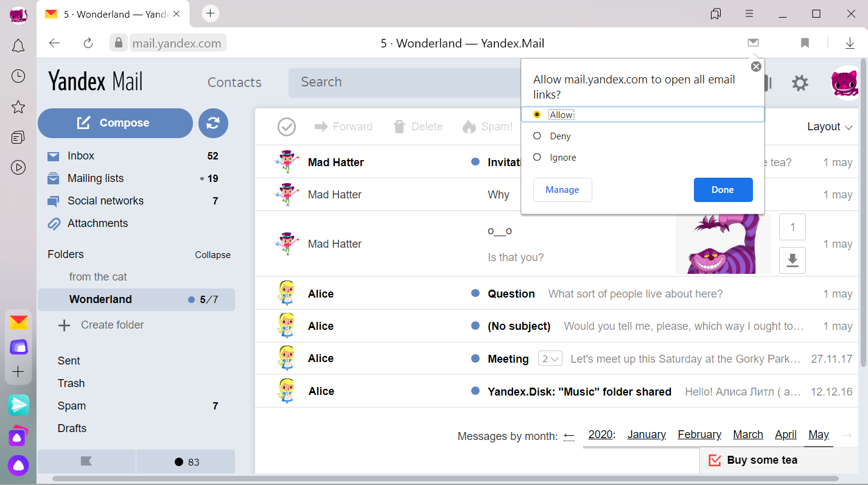Select Deny radio option

click(x=537, y=136)
